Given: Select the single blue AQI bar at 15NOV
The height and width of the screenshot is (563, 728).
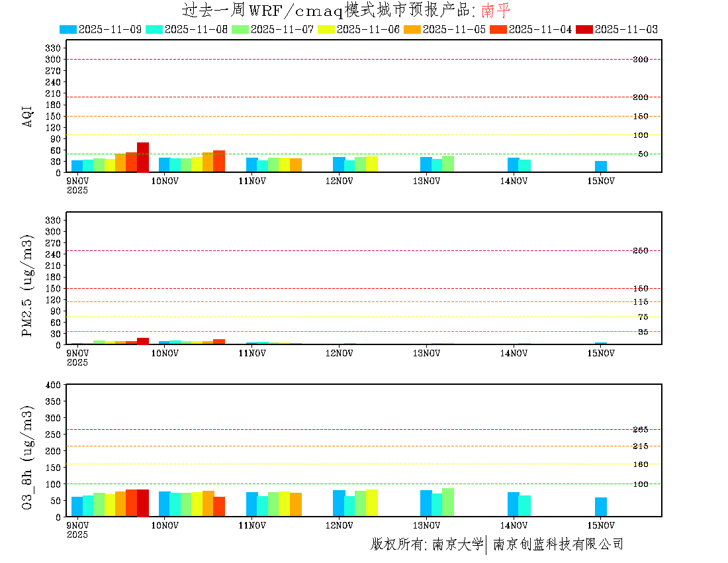Looking at the screenshot, I should pos(601,166).
